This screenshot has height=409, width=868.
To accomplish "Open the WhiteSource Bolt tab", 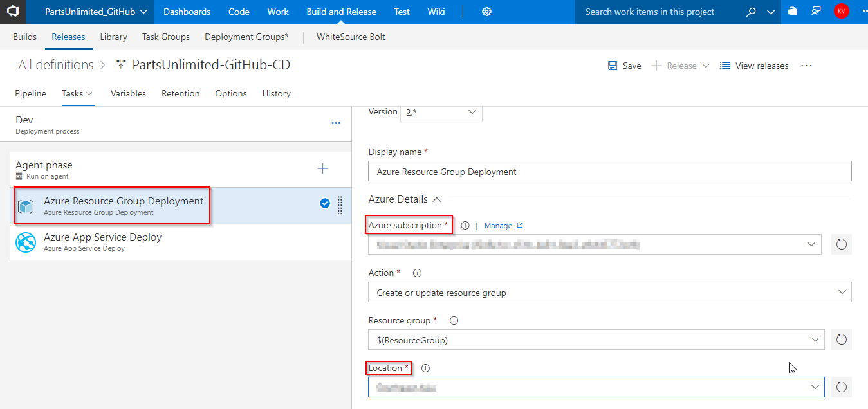I will [351, 37].
